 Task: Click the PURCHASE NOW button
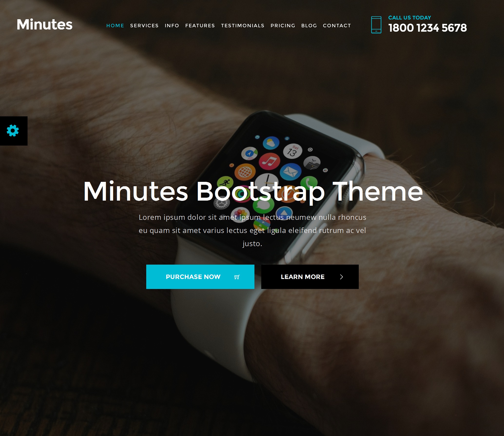tap(200, 277)
